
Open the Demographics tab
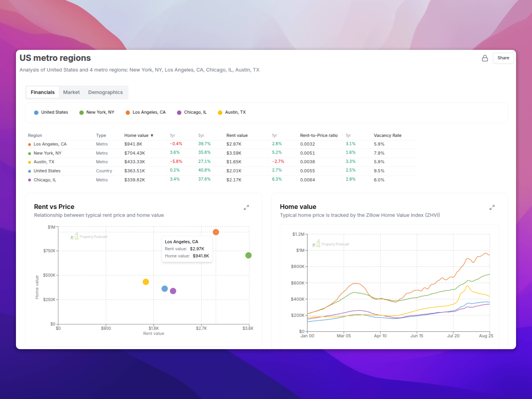[105, 92]
